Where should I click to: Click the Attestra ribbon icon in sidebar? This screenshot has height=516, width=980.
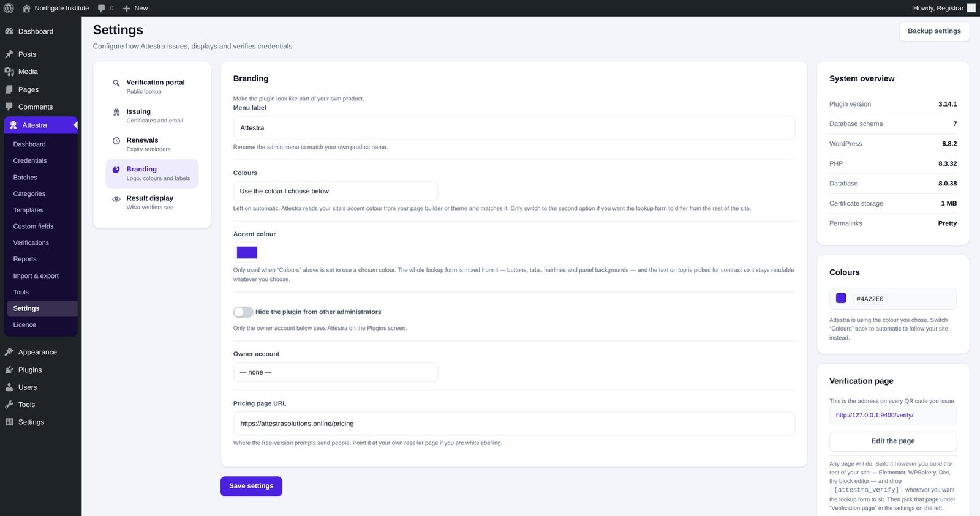[13, 125]
